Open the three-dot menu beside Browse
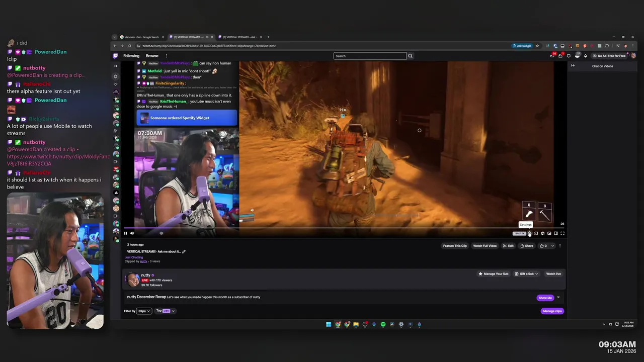Image resolution: width=644 pixels, height=362 pixels. tap(166, 56)
